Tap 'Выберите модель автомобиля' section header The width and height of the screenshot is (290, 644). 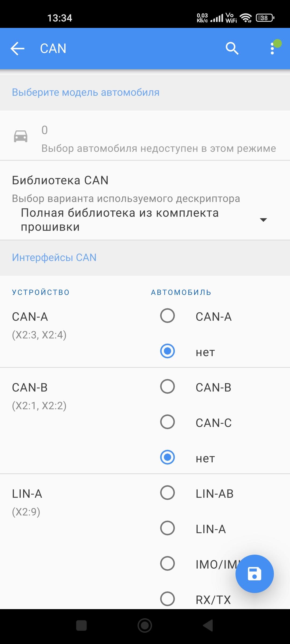pyautogui.click(x=86, y=92)
